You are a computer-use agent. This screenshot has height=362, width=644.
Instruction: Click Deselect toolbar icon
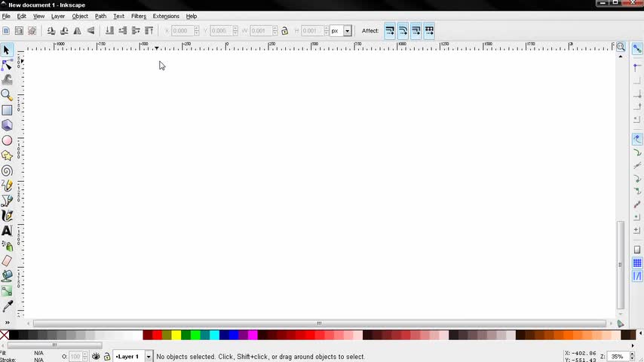click(32, 31)
